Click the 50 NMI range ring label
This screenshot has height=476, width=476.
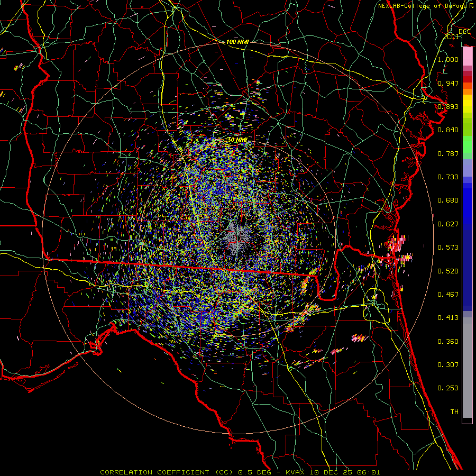pos(237,140)
